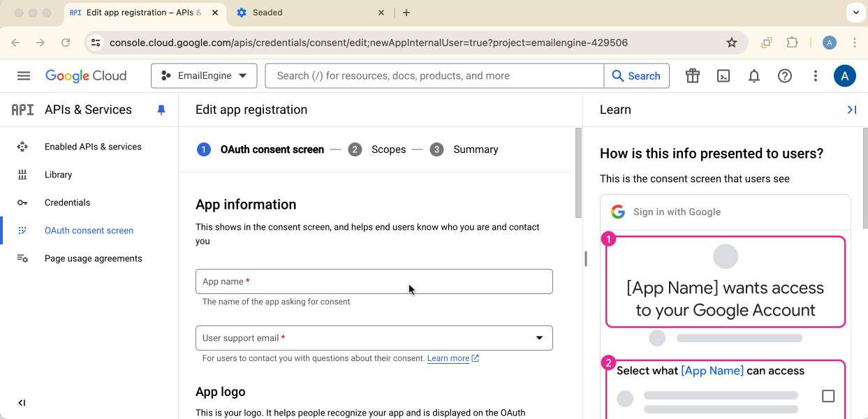Collapse the left sidebar

(22, 402)
